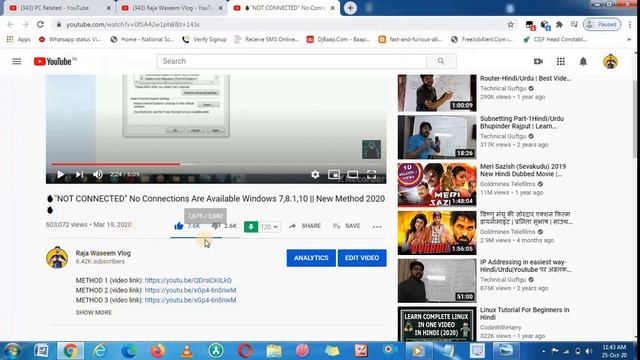Click the Edit Video button
Image resolution: width=640 pixels, height=360 pixels.
[x=362, y=258]
